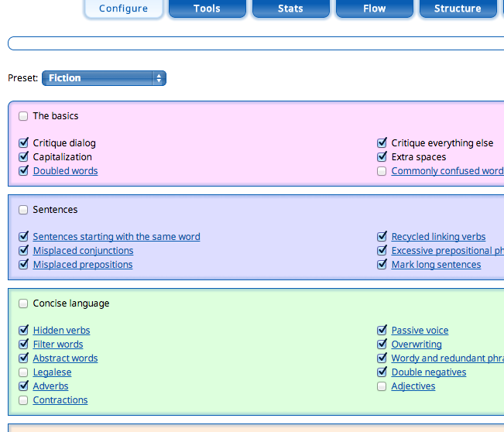Select the Flow tab
504x432 pixels.
click(374, 9)
